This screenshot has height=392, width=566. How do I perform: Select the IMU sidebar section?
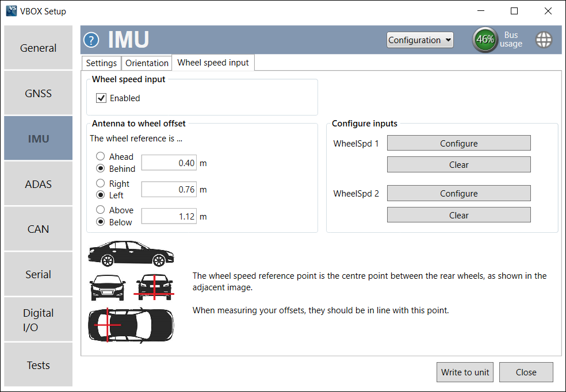pos(39,139)
